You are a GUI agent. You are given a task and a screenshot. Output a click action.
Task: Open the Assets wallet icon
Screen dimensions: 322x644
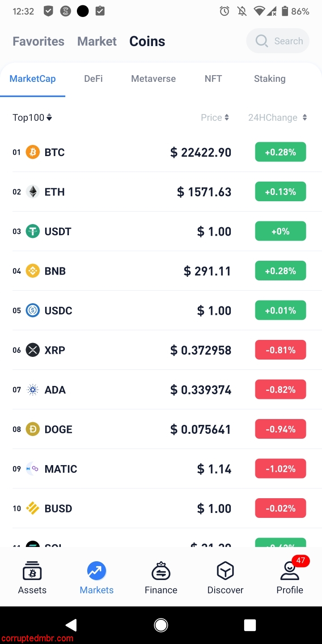click(32, 571)
